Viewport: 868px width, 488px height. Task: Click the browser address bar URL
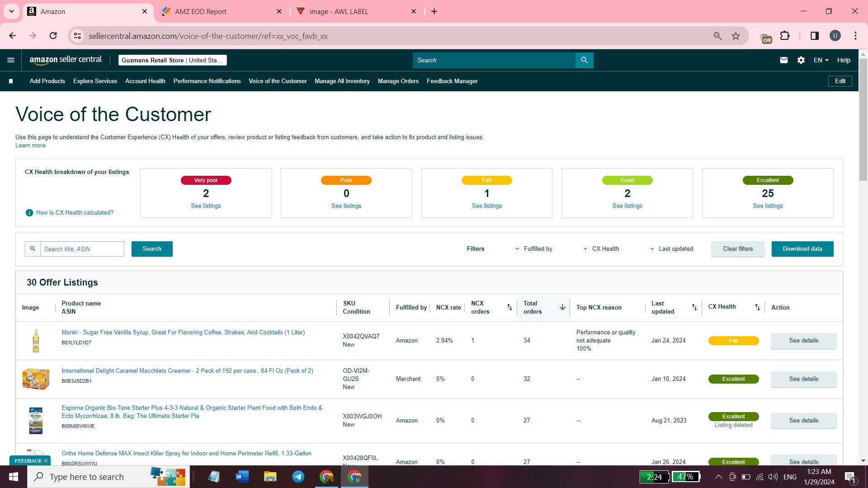click(208, 36)
